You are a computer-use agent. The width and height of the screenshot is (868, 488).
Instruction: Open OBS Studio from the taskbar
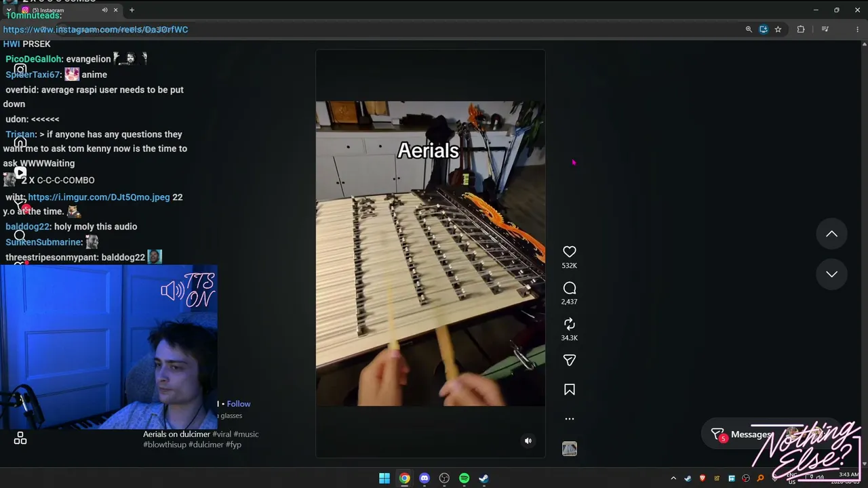[x=444, y=479]
